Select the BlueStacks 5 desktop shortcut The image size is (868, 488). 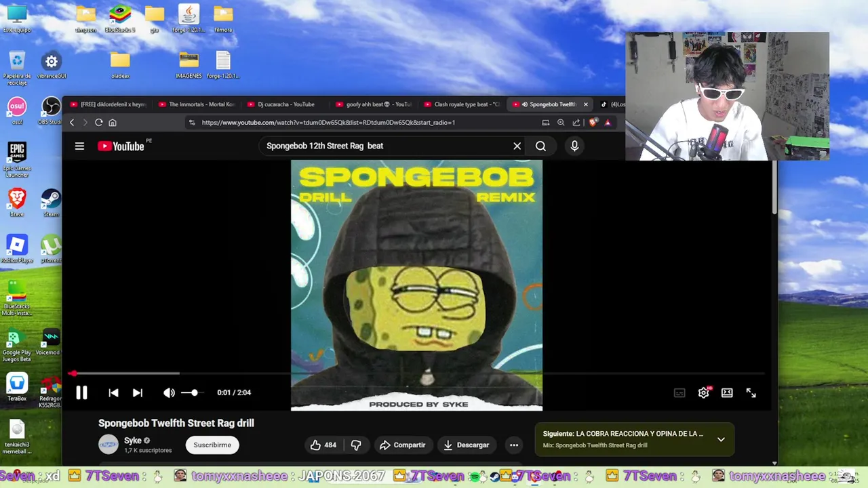click(120, 19)
